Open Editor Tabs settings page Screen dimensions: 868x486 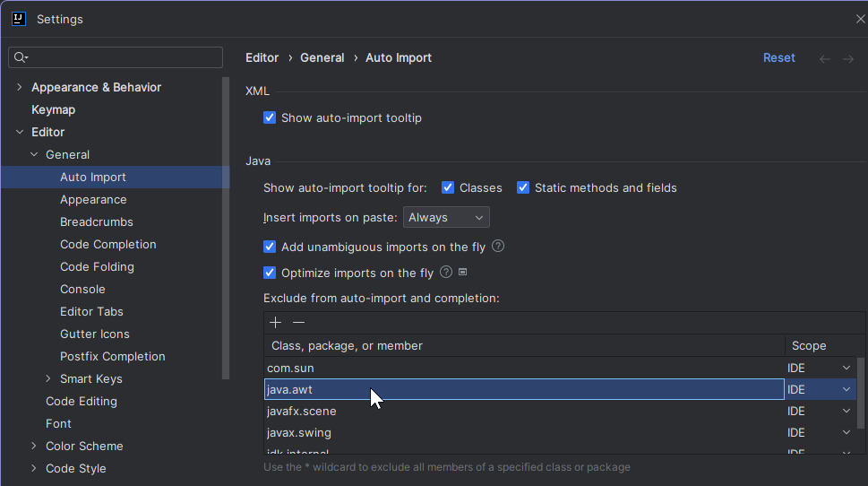click(91, 311)
